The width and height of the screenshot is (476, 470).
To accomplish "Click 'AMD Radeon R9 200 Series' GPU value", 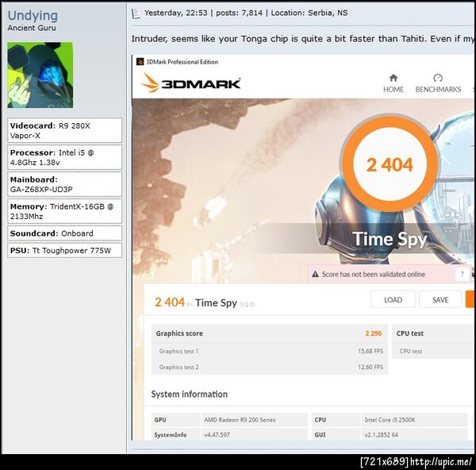I will tap(240, 419).
